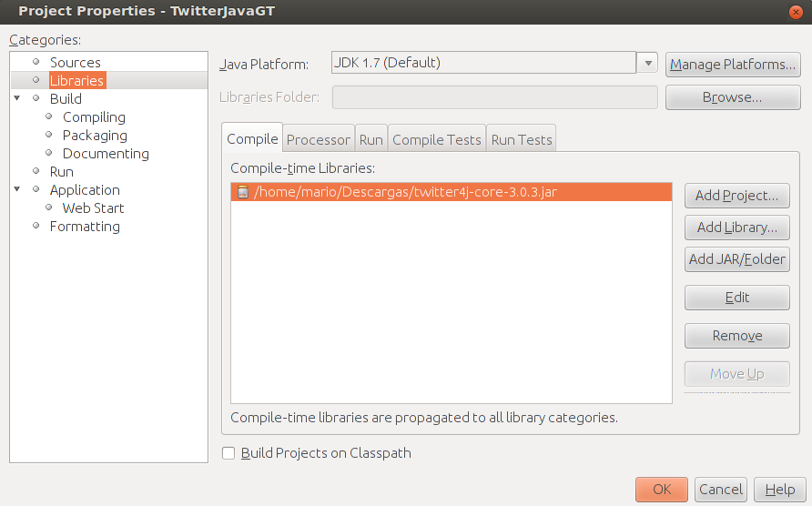Screen dimensions: 812x506
Task: Open Help for project properties
Action: 780,490
